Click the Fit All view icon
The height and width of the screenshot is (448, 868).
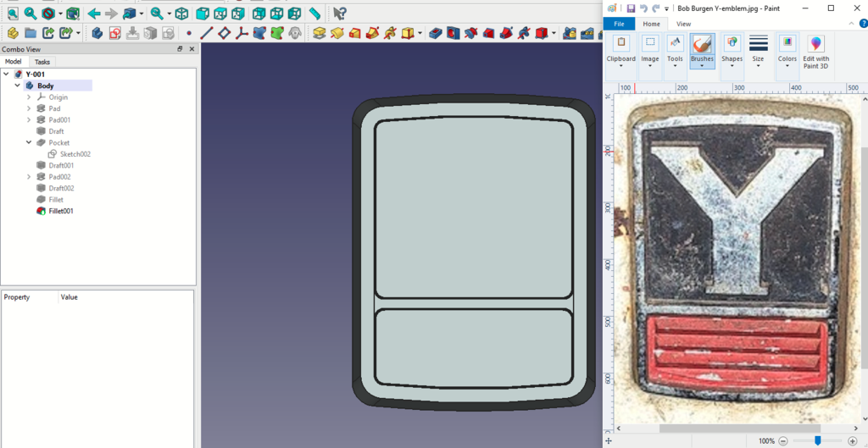point(12,14)
